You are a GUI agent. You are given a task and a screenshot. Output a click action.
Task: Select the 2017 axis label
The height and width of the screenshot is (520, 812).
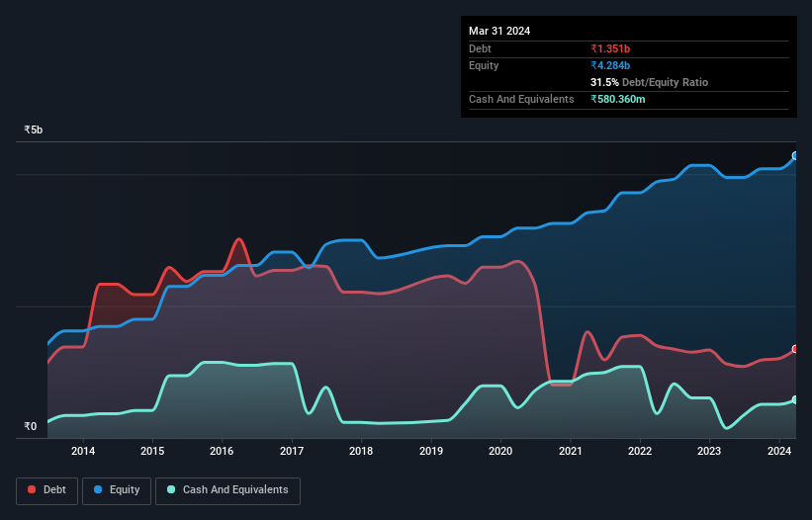point(292,451)
